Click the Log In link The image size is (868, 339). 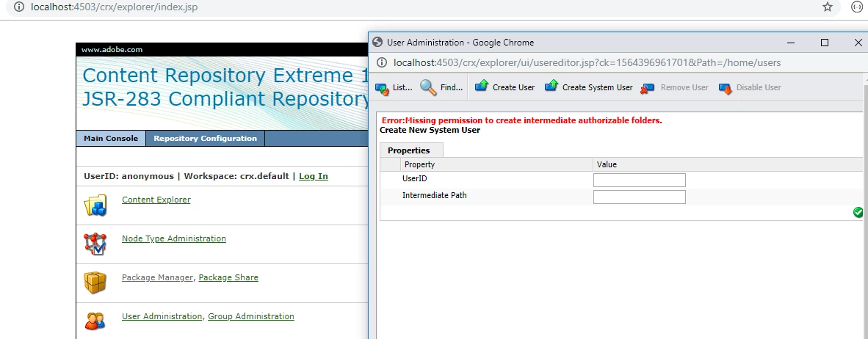pyautogui.click(x=314, y=176)
